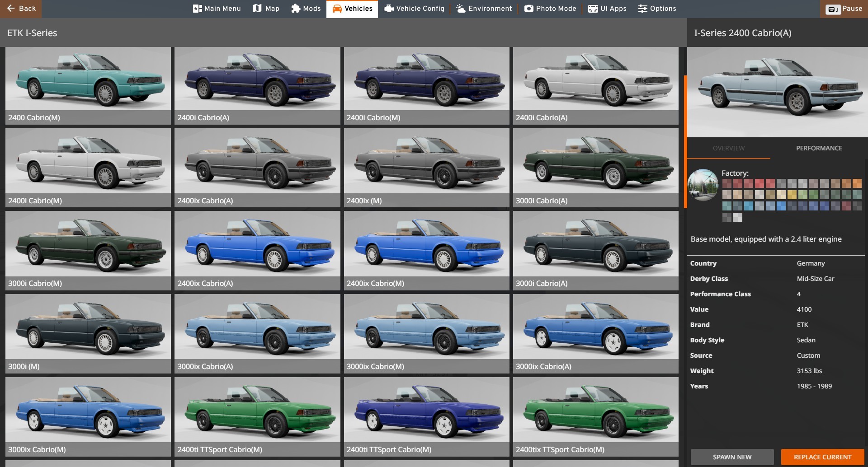Click the Source value Custom
Viewport: 868px width, 467px height.
[x=808, y=355]
